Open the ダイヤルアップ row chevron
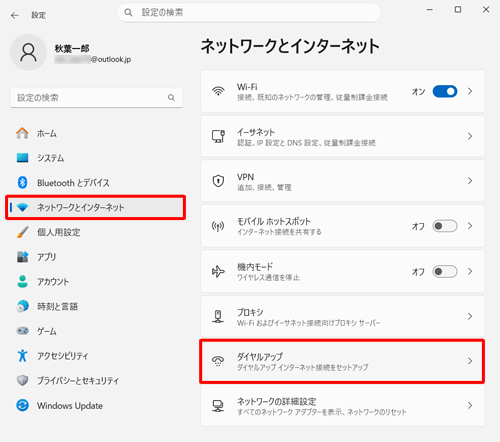The image size is (500, 442). tap(470, 361)
